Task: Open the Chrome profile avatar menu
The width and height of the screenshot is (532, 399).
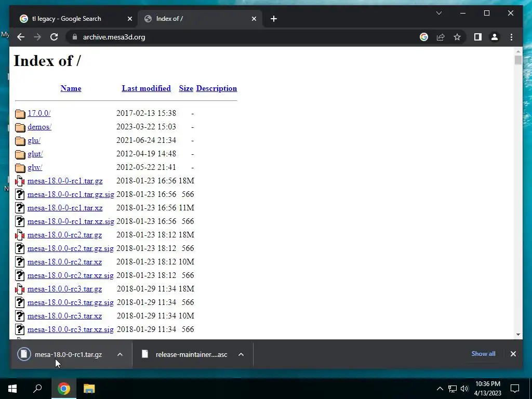Action: click(x=495, y=37)
